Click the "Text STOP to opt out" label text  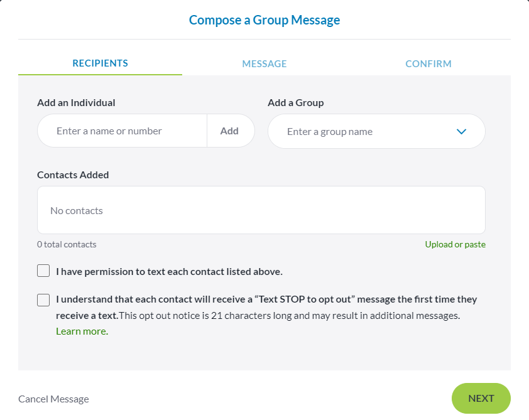pos(266,299)
